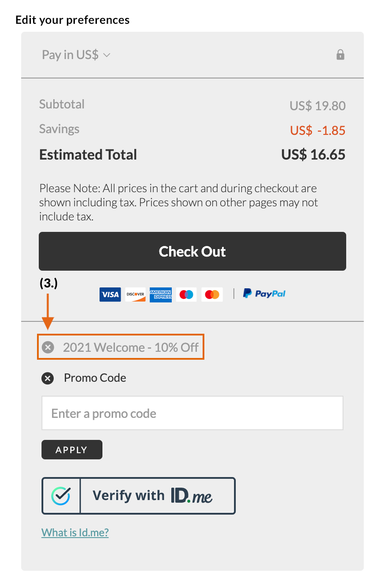Image resolution: width=392 pixels, height=585 pixels.
Task: Focus the Enter a promo code field
Action: pyautogui.click(x=192, y=413)
